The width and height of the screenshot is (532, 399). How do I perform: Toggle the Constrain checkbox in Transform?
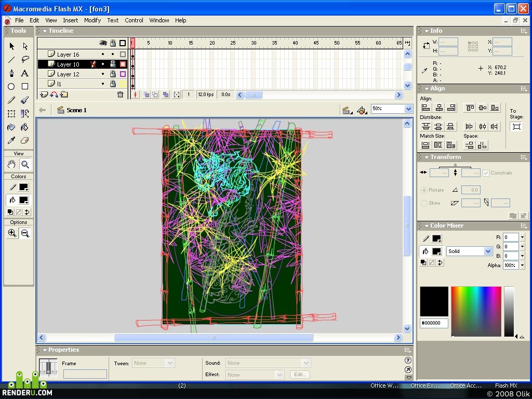pyautogui.click(x=486, y=173)
